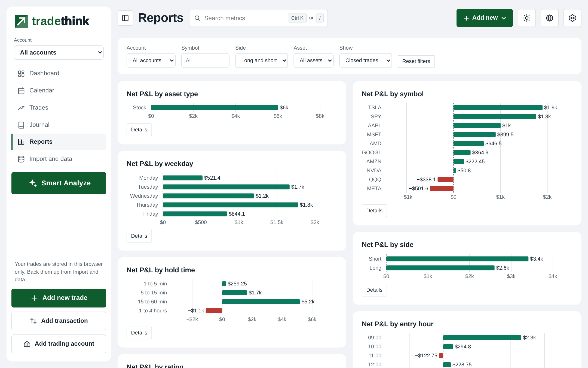
Task: Click the Trades trend-line icon
Action: 21,108
